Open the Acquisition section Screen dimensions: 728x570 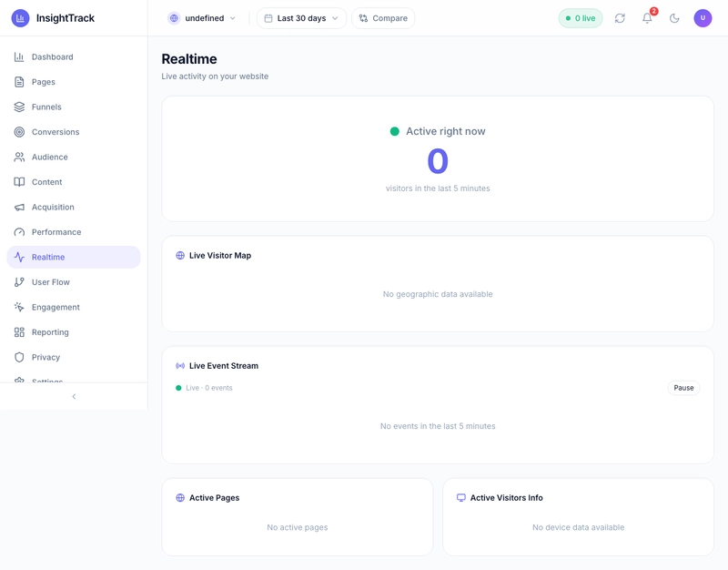[x=74, y=208]
